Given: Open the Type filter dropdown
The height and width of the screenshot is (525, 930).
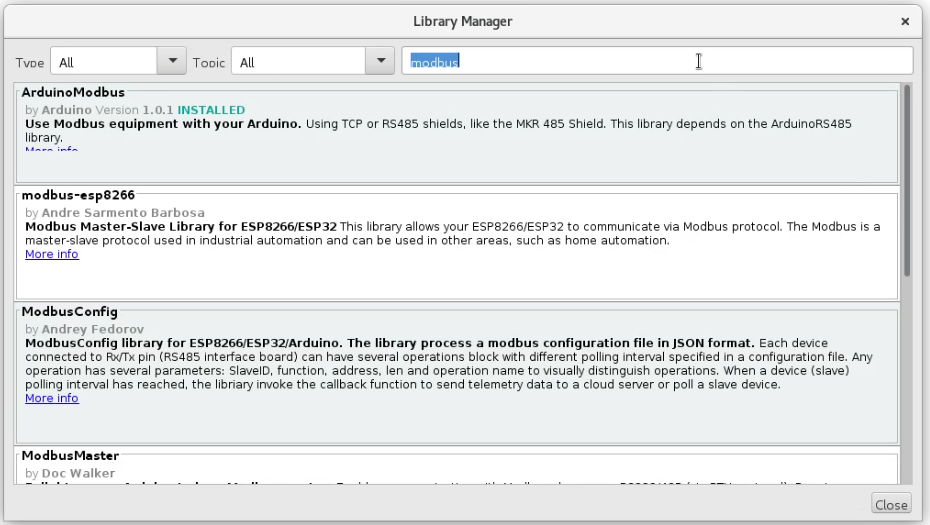Looking at the screenshot, I should [119, 62].
